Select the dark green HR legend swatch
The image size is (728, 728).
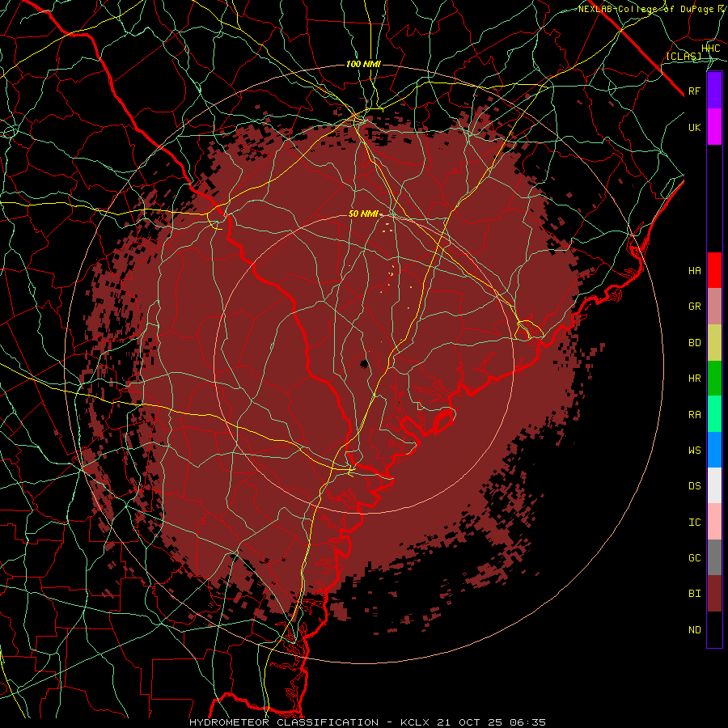714,379
